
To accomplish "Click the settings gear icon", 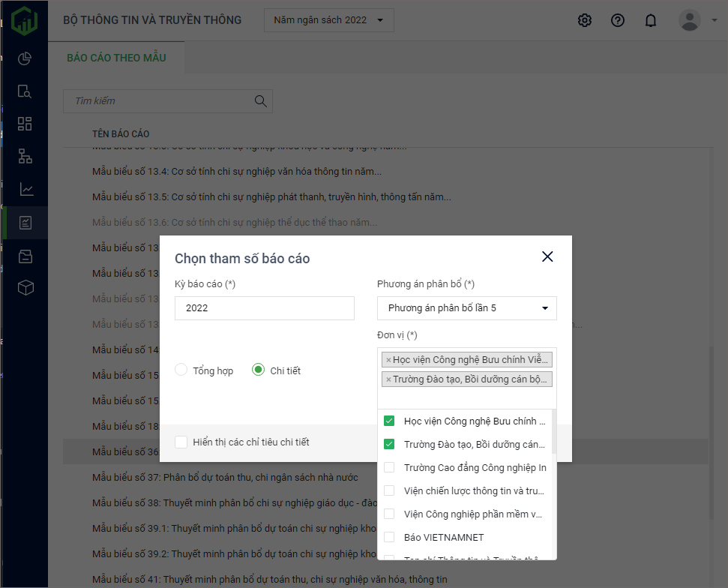I will click(x=585, y=20).
